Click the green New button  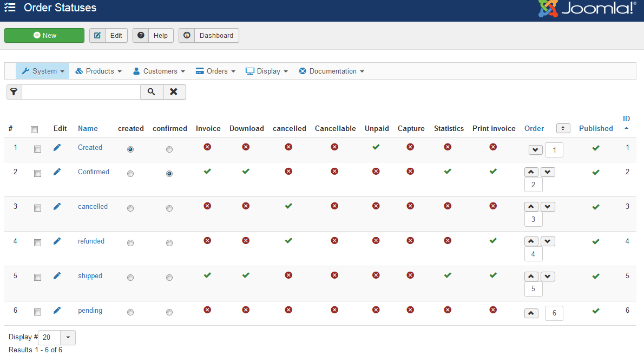tap(44, 35)
